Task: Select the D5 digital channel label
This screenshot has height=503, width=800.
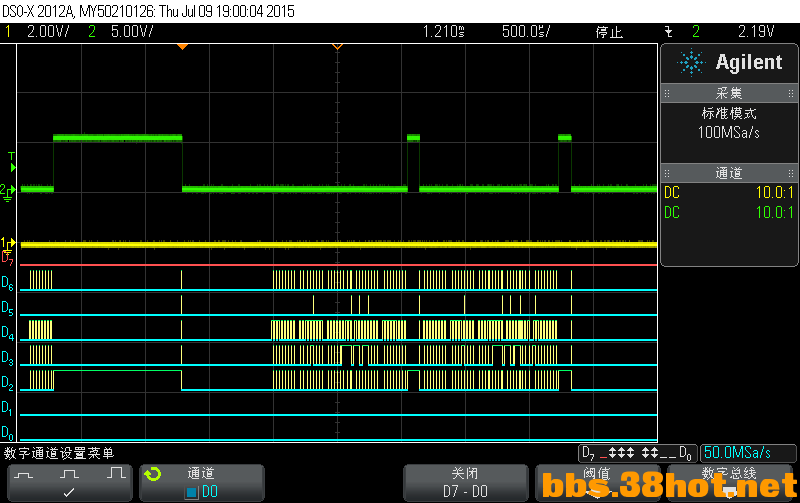Action: point(7,308)
